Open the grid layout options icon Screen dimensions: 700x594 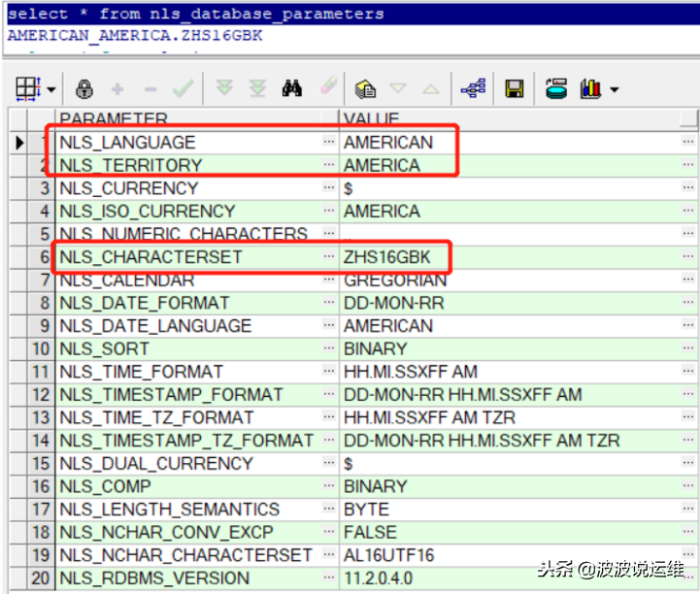[28, 88]
